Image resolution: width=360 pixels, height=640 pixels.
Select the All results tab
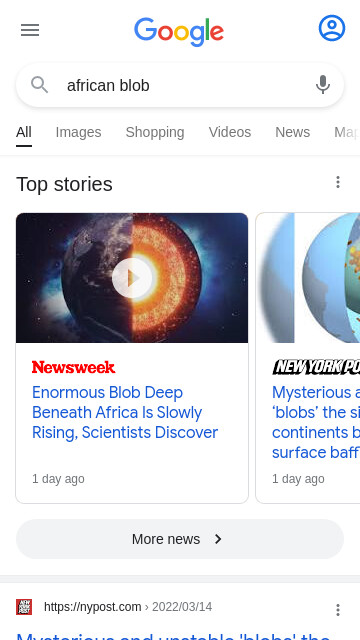(x=24, y=132)
